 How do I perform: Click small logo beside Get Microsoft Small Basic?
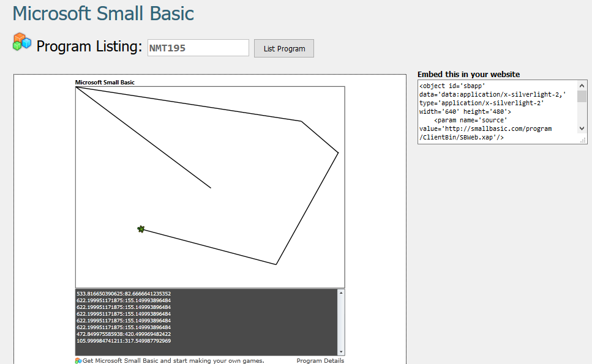(78, 360)
